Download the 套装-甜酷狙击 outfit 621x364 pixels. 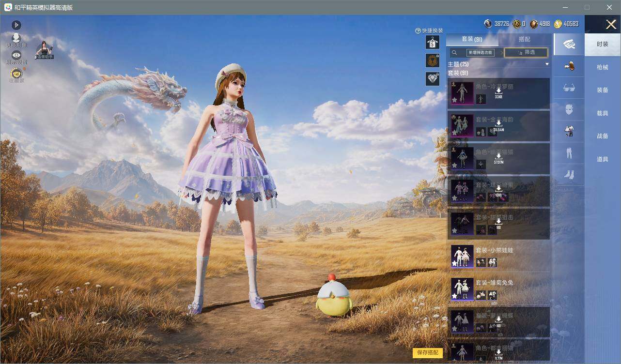tap(498, 224)
